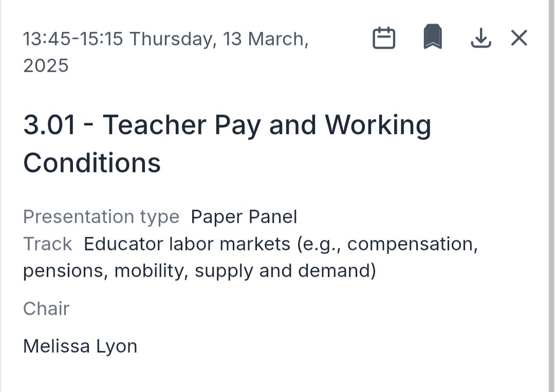Open the Educator labor markets track

[186, 244]
